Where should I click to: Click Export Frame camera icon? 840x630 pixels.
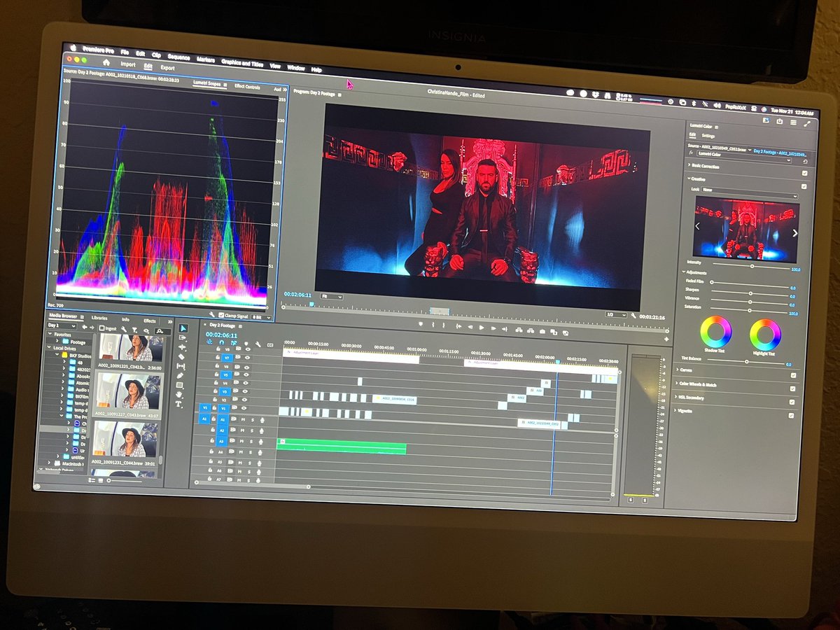[x=542, y=331]
